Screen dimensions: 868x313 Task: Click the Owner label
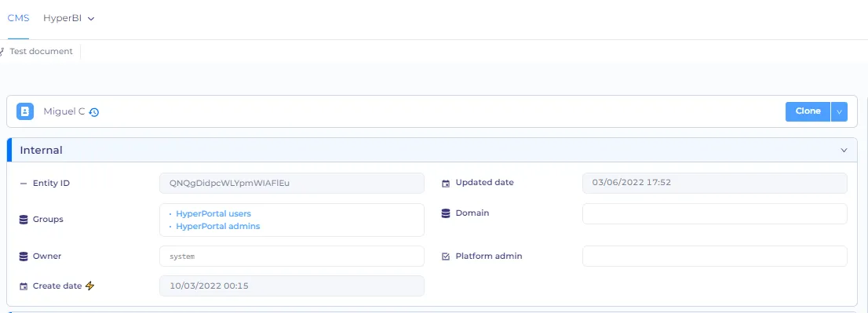point(47,257)
